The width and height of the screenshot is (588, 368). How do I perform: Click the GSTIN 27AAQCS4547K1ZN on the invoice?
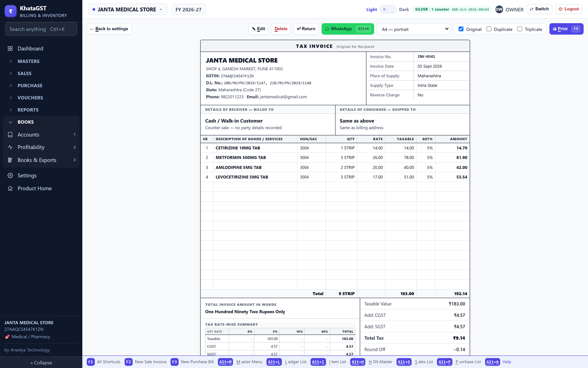click(x=237, y=76)
